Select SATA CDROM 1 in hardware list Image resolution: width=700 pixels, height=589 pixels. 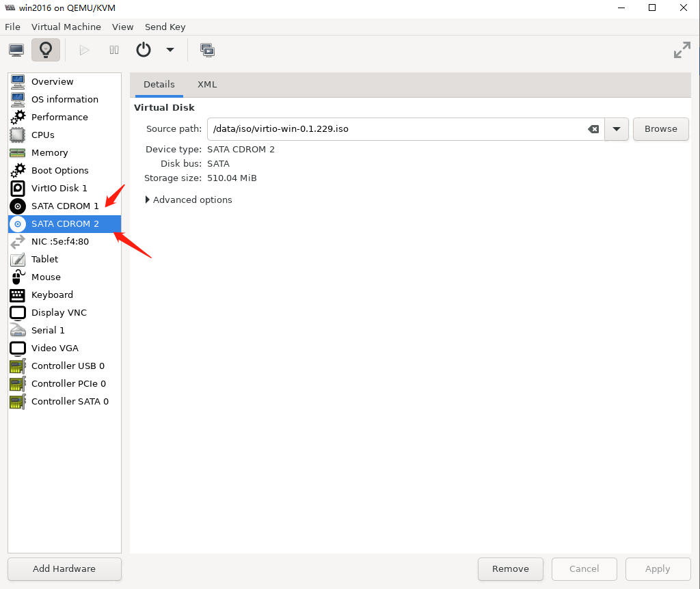click(65, 206)
